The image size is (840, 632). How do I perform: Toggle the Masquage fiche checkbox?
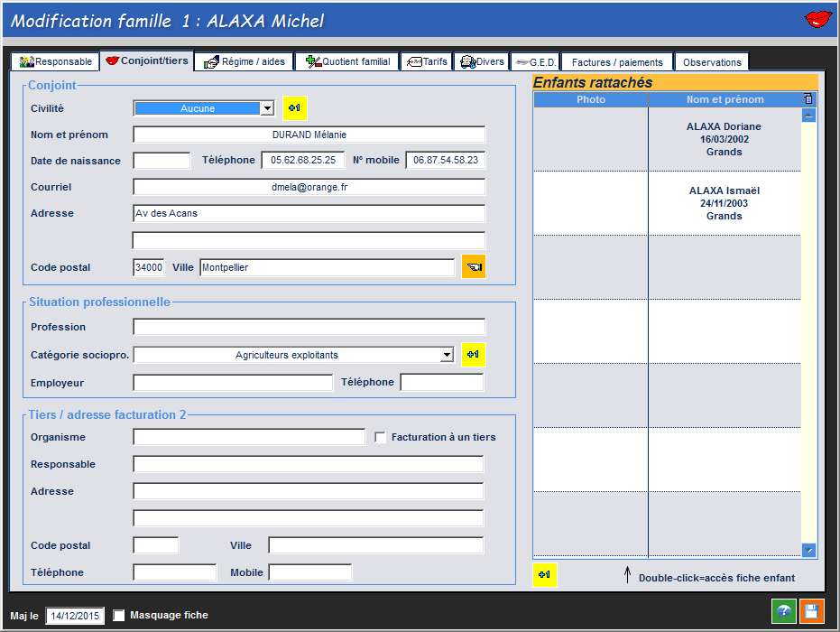coord(119,616)
